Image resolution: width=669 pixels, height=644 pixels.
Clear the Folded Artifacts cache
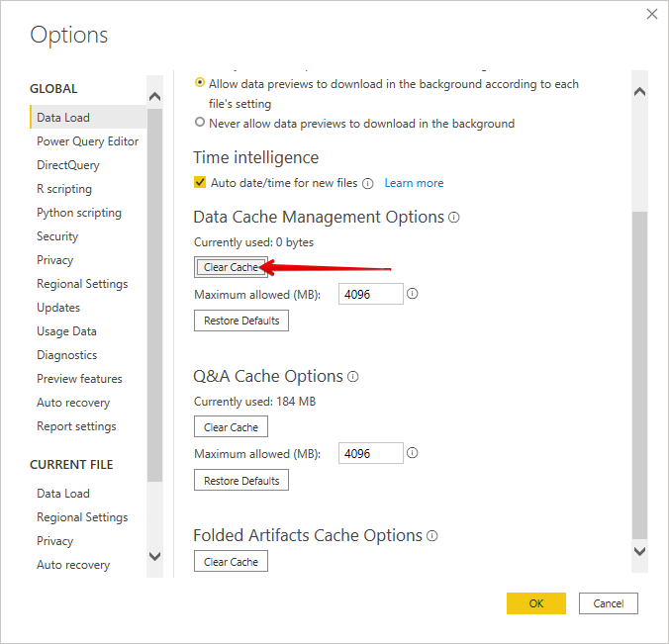tap(231, 561)
